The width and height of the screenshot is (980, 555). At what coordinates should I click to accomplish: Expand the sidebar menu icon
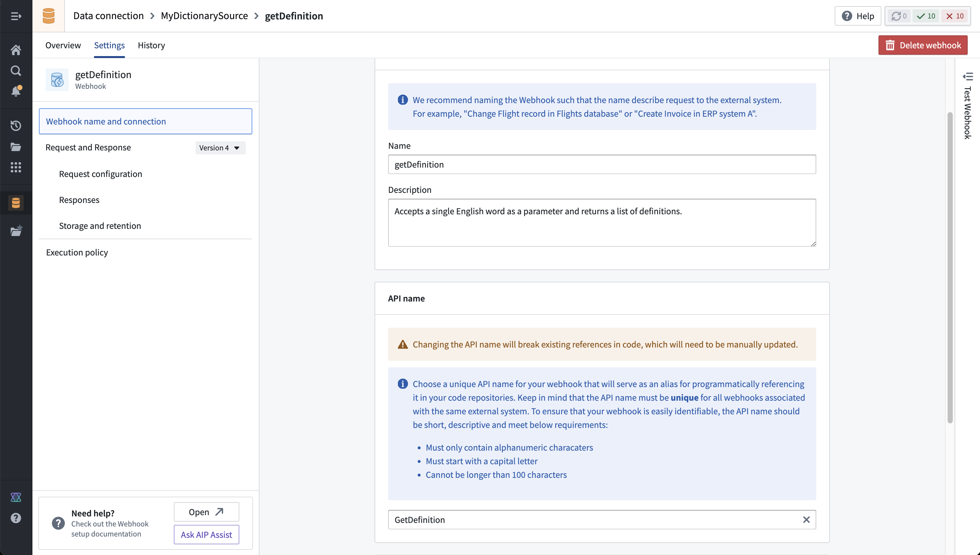point(16,16)
